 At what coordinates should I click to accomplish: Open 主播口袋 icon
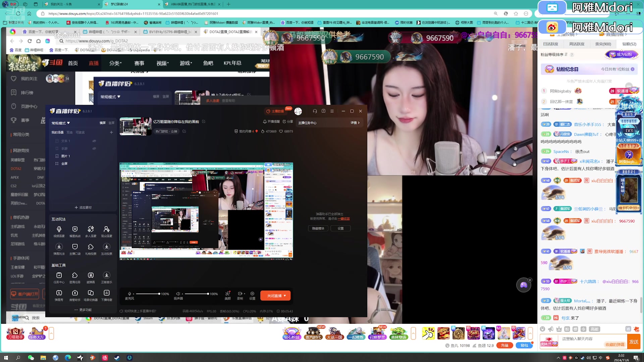pos(75,249)
